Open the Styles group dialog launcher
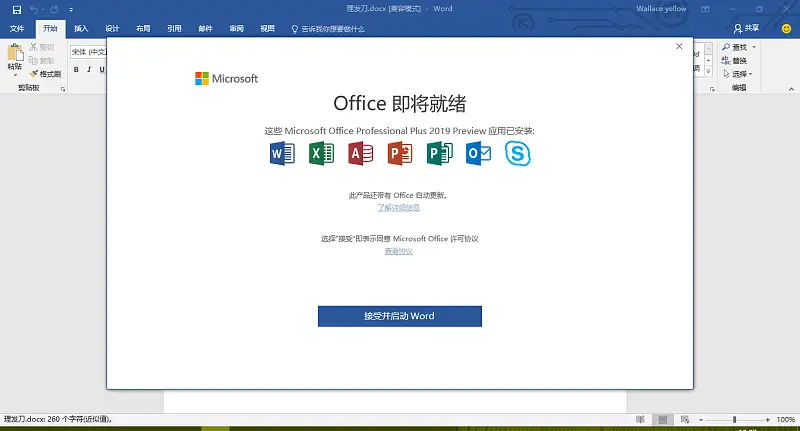This screenshot has width=800, height=431. [x=712, y=89]
